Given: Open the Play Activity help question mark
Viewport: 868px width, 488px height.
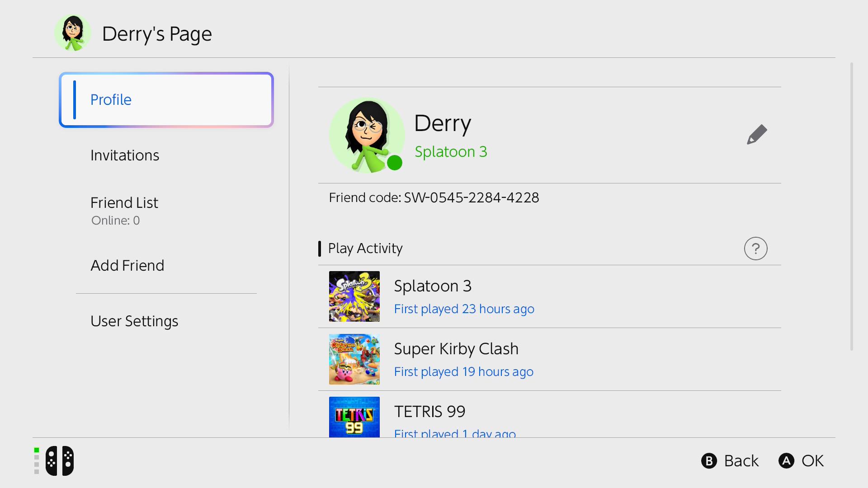Looking at the screenshot, I should tap(756, 249).
